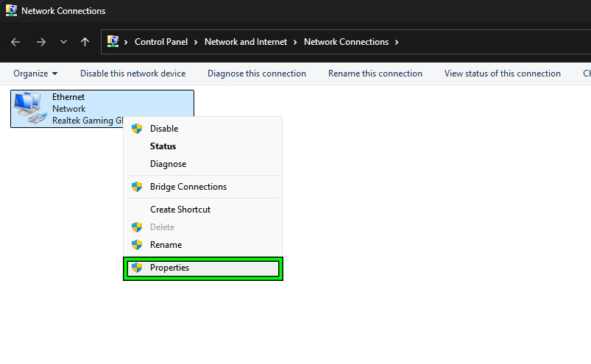This screenshot has height=364, width=591.
Task: Click the Ethernet adapter icon
Action: point(29,108)
